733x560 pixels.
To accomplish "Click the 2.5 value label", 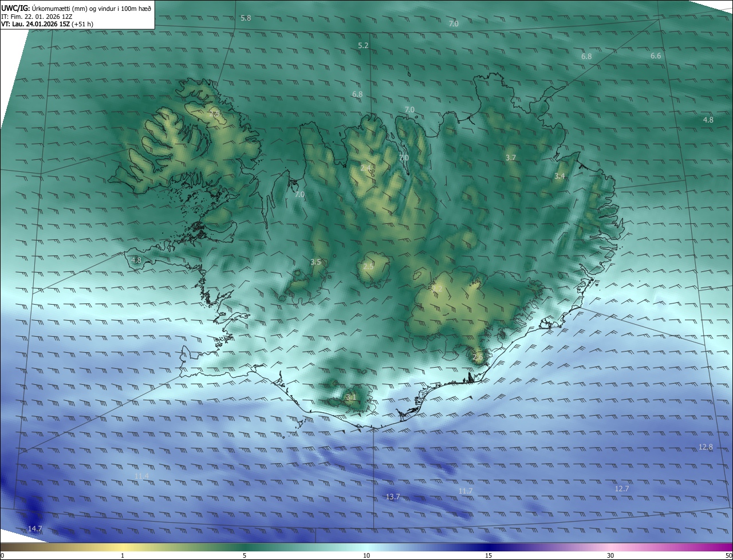I will [x=368, y=267].
